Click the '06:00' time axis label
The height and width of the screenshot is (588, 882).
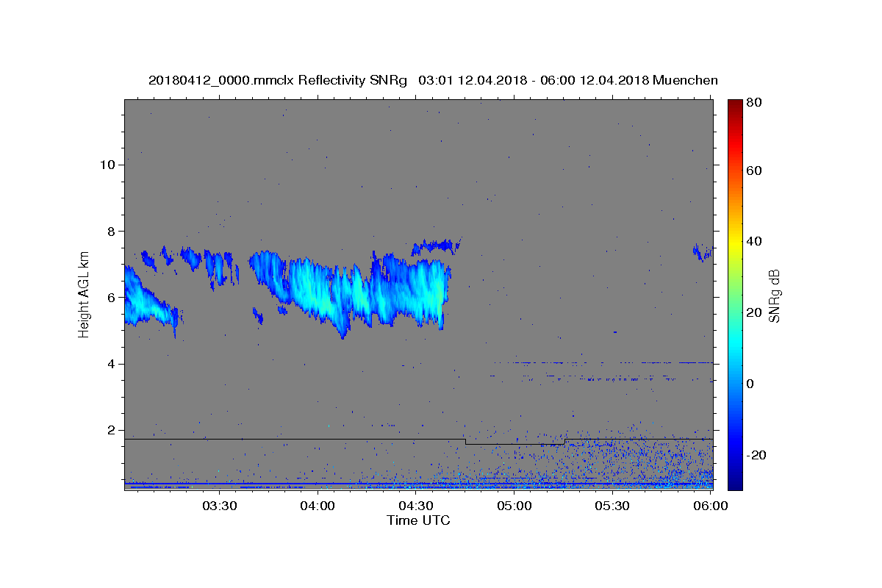coord(711,506)
